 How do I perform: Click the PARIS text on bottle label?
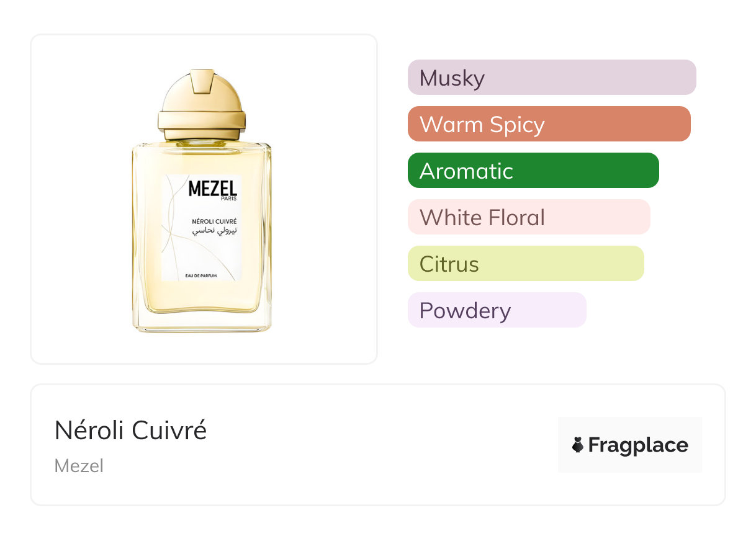click(x=228, y=199)
